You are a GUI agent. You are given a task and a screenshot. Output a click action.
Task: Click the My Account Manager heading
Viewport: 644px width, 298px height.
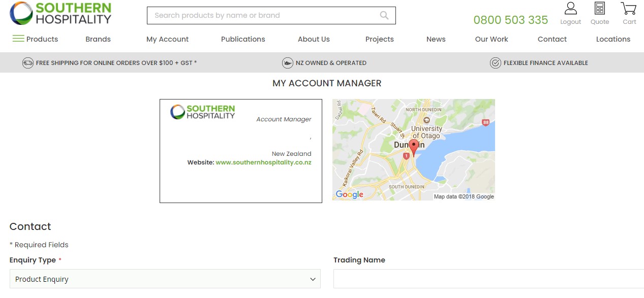(x=327, y=83)
